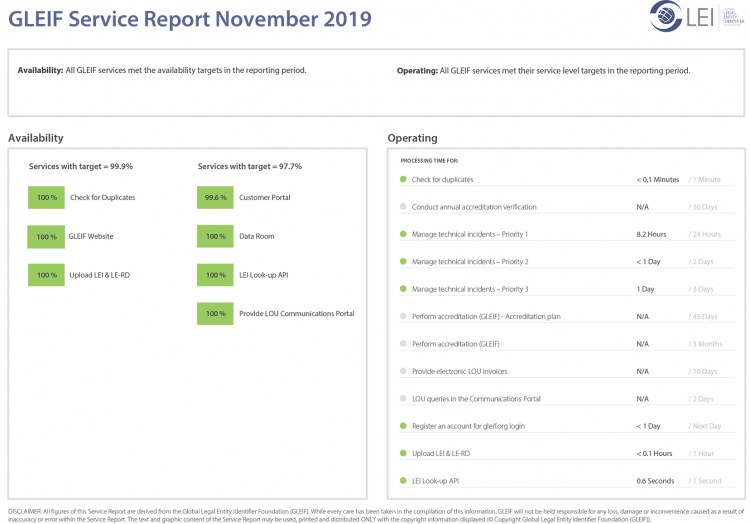Click green dot for Priority 1 incidents
This screenshot has width=750, height=524.
click(x=403, y=235)
